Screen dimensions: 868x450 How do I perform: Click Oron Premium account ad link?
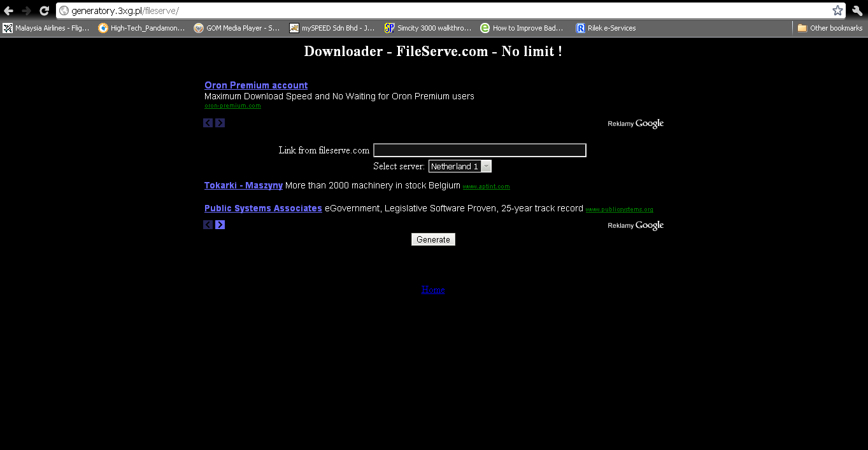coord(256,85)
